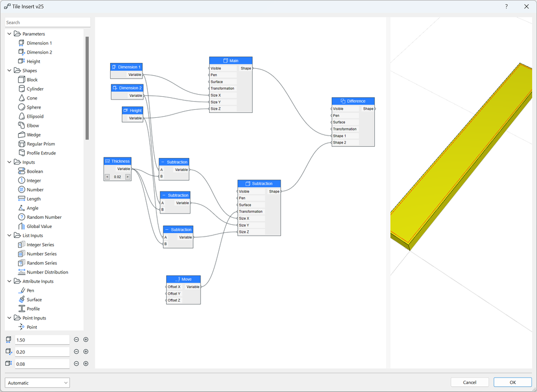
Task: Pick the Cone shape icon
Action: (x=22, y=98)
